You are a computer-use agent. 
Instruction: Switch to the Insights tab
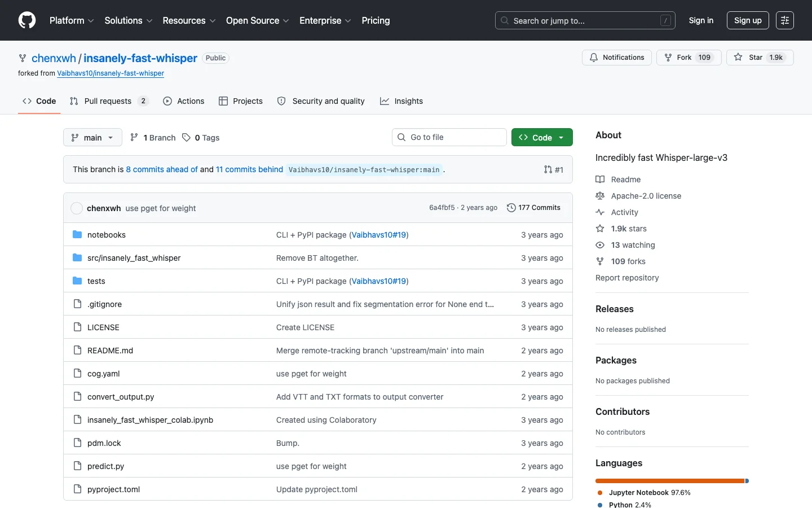click(401, 101)
